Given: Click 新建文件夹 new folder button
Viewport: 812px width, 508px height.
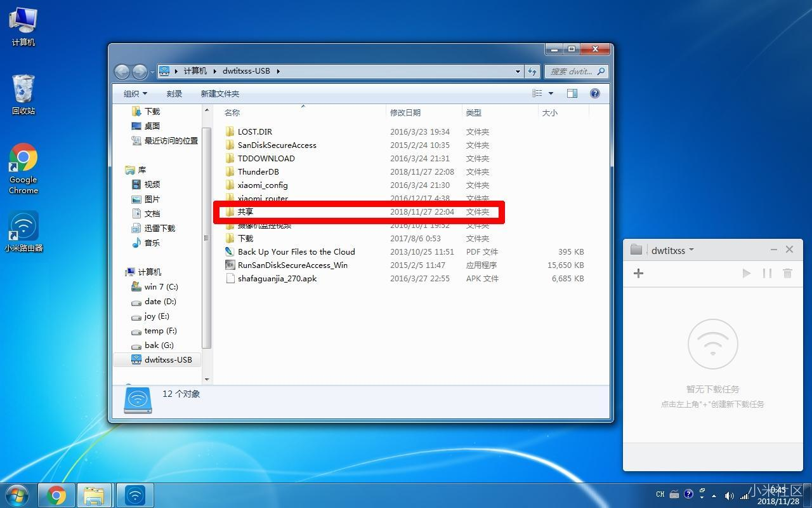Looking at the screenshot, I should tap(220, 93).
